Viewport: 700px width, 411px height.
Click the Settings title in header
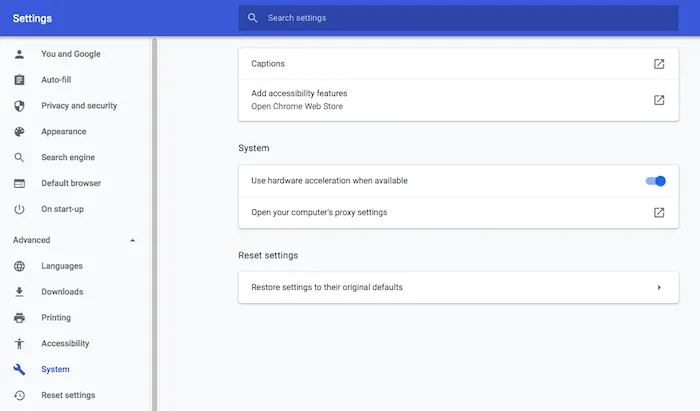[32, 18]
